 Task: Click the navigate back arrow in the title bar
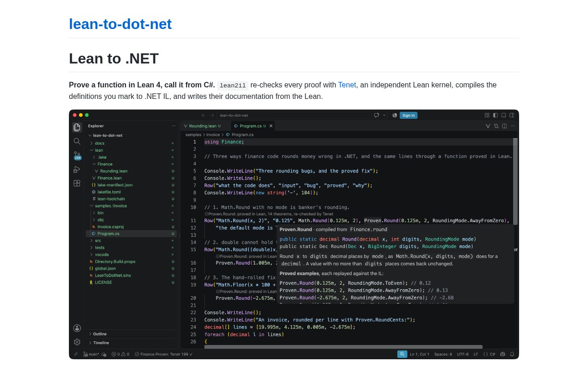point(204,115)
